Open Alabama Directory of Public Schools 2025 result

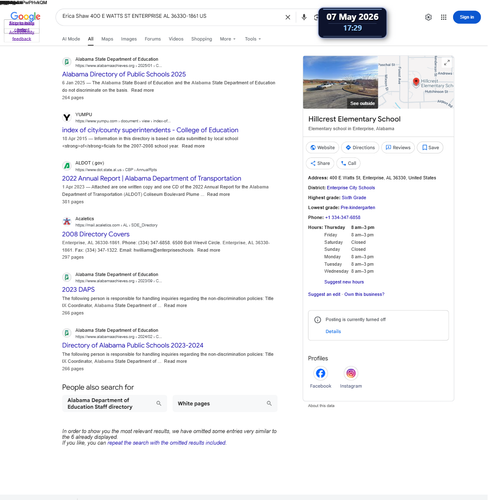tap(125, 75)
